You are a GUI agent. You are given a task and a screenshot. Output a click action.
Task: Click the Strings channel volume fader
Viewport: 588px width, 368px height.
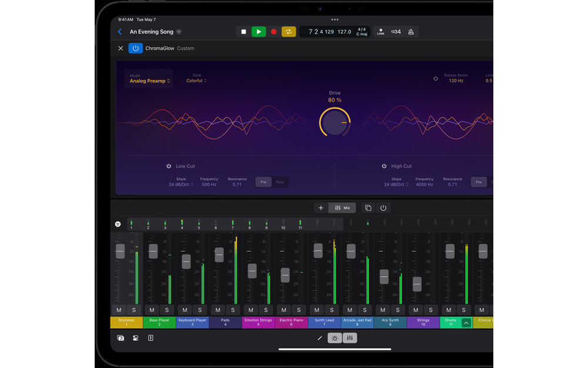[417, 284]
